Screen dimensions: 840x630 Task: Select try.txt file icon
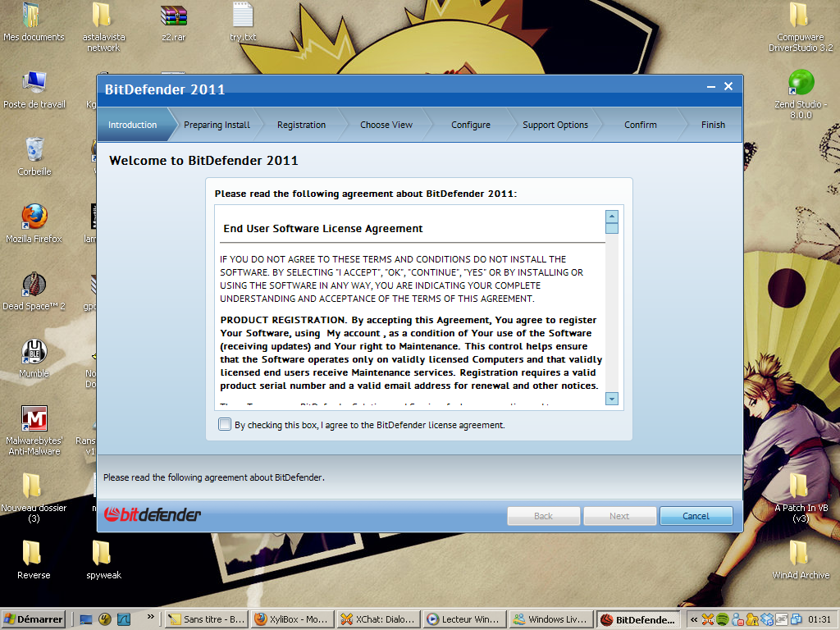pyautogui.click(x=243, y=22)
